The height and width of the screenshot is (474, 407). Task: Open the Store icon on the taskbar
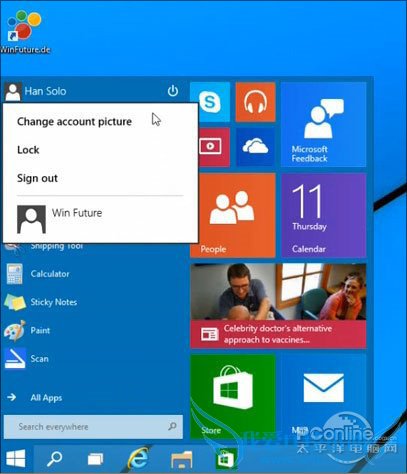click(x=226, y=459)
